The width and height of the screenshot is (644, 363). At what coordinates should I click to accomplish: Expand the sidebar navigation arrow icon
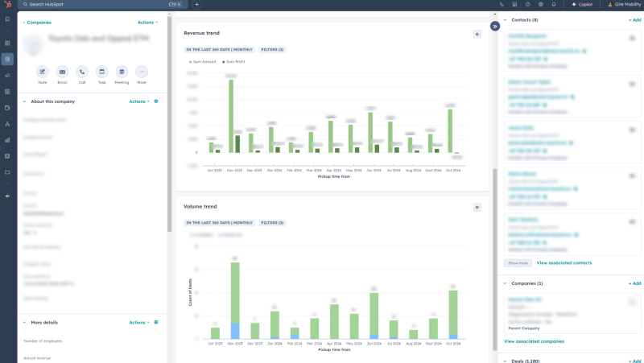click(7, 196)
